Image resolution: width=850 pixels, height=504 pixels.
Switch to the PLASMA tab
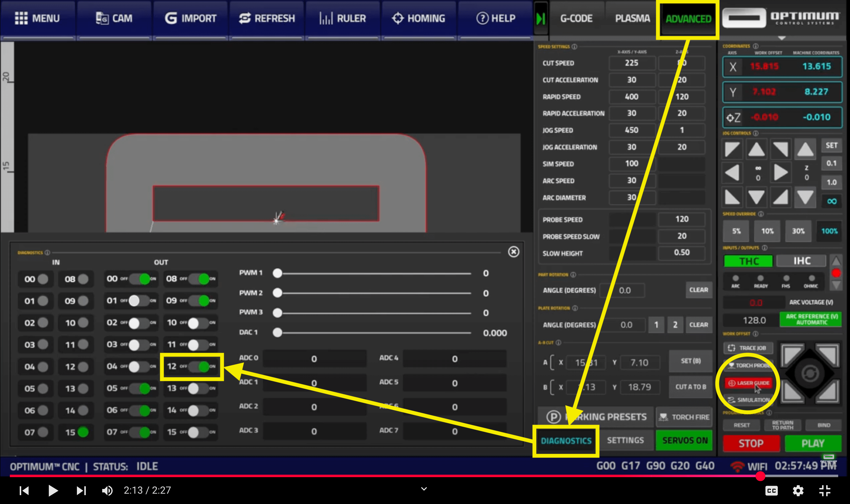(632, 18)
